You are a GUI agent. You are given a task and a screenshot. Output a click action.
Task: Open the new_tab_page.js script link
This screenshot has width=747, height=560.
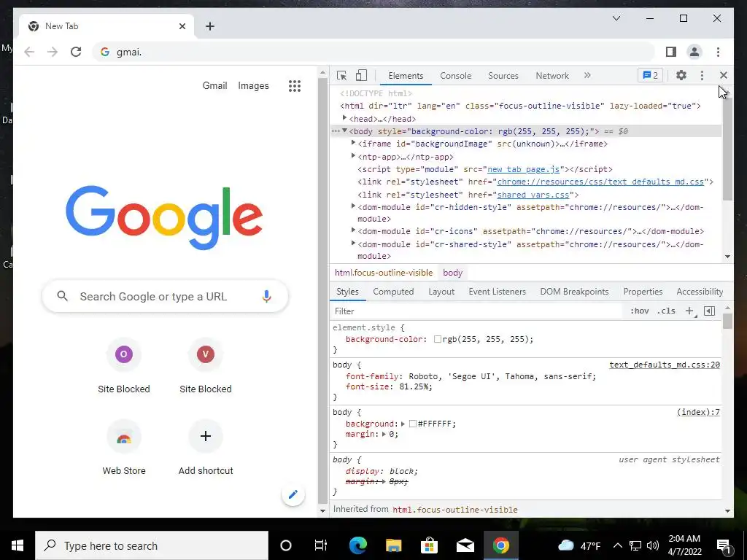(524, 169)
